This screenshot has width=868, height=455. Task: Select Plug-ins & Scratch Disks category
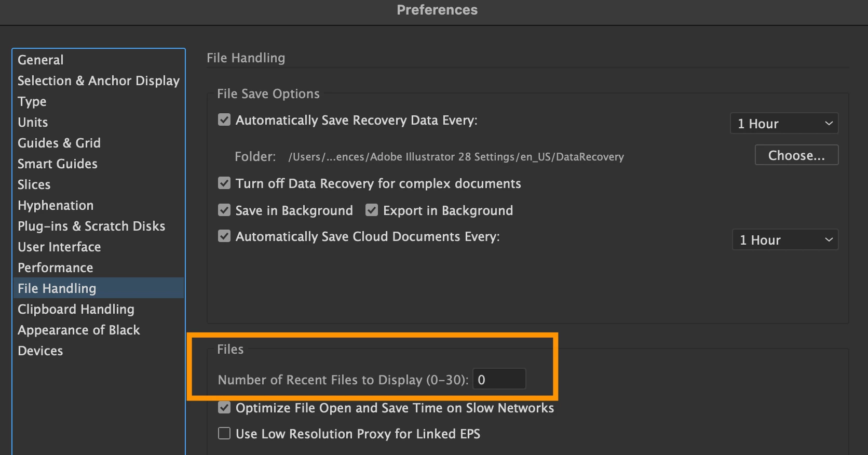tap(91, 226)
